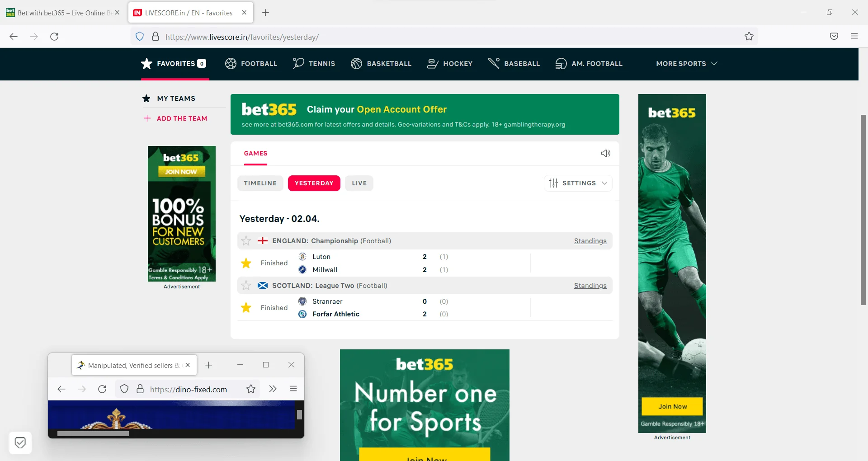Reload the dino-fixed.com window
This screenshot has height=461, width=868.
pyautogui.click(x=102, y=389)
